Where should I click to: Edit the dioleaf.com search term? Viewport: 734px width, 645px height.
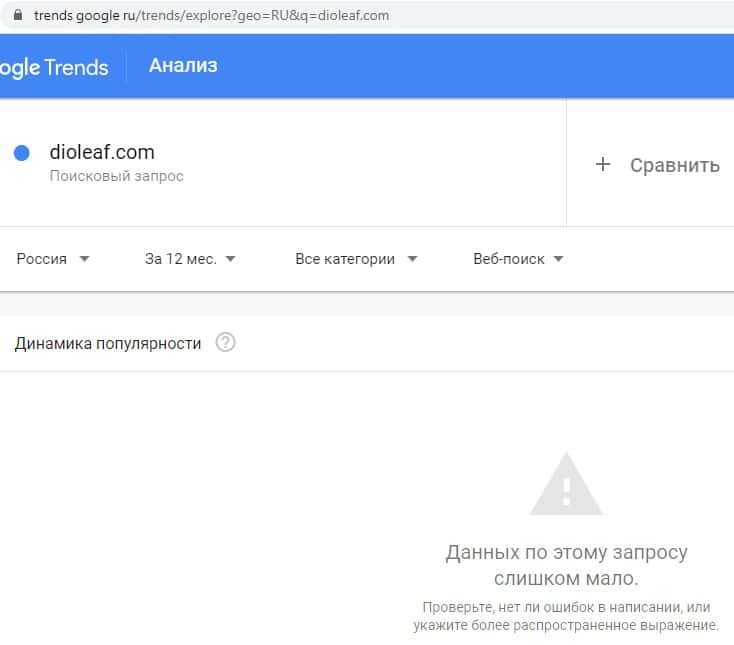coord(102,152)
